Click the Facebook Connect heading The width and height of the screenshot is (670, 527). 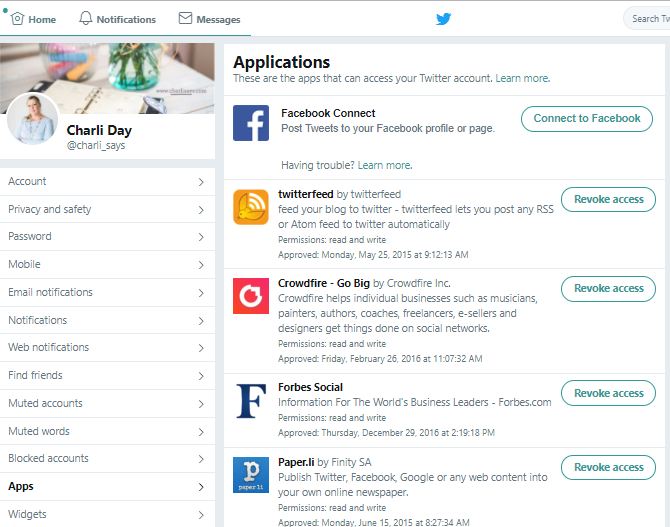(x=328, y=113)
